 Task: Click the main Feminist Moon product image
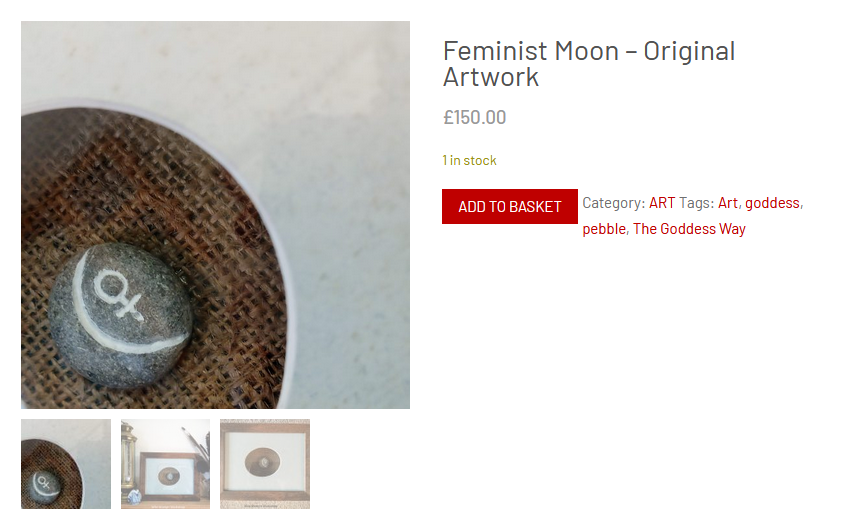click(215, 215)
